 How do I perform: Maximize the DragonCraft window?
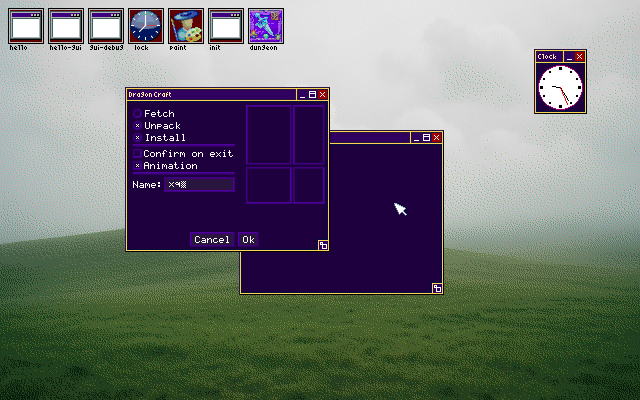tap(312, 95)
